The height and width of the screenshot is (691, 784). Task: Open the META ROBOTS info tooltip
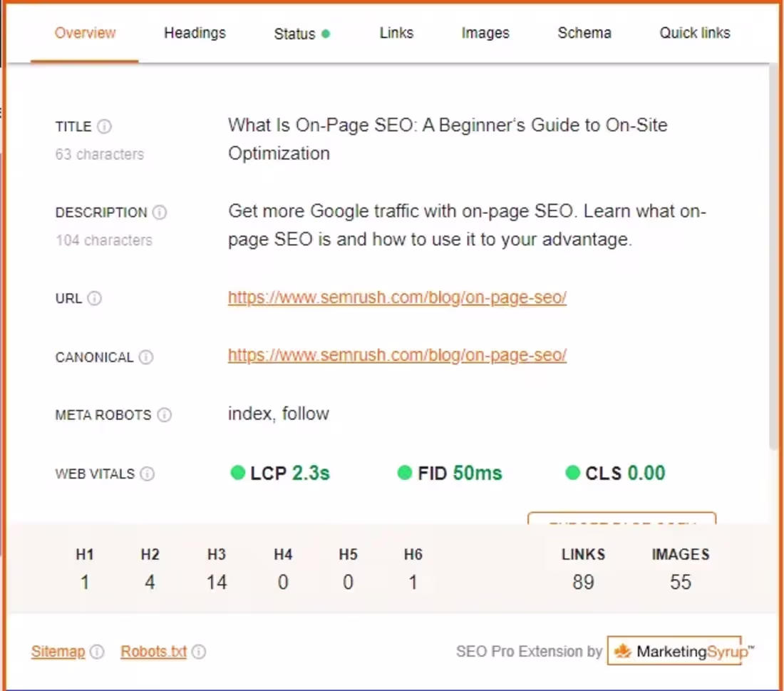[165, 415]
